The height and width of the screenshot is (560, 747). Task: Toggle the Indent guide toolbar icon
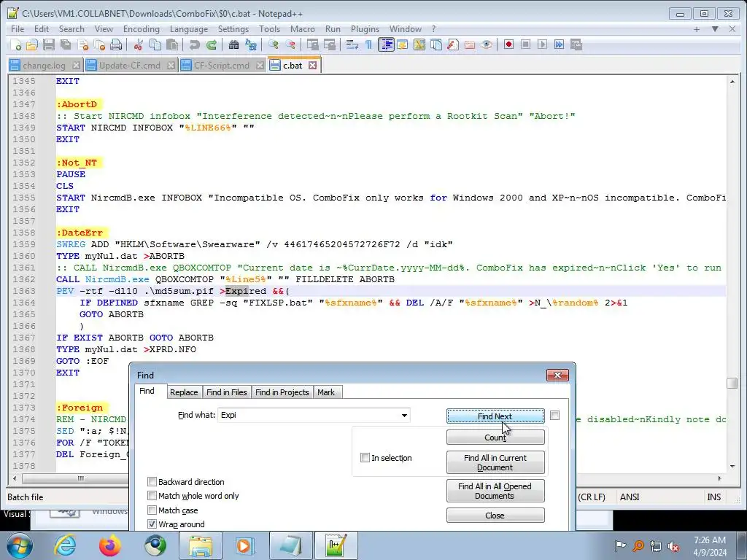point(386,44)
